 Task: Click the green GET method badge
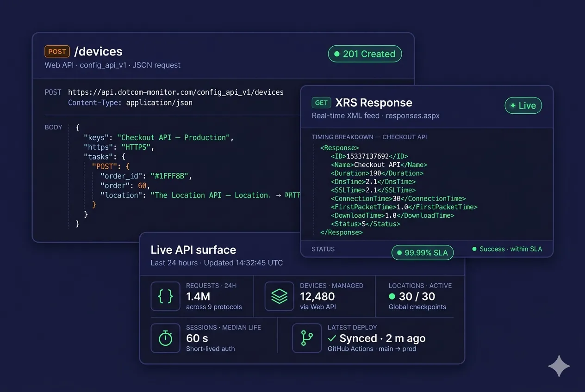(321, 103)
